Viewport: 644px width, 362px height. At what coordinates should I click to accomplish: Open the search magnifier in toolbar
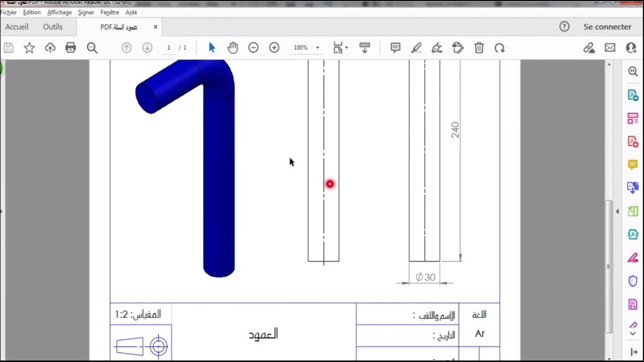coord(92,48)
